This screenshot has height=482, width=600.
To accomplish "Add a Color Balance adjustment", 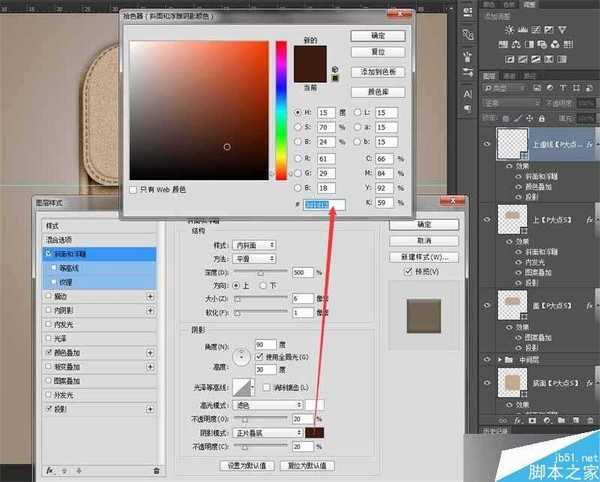I will point(516,44).
